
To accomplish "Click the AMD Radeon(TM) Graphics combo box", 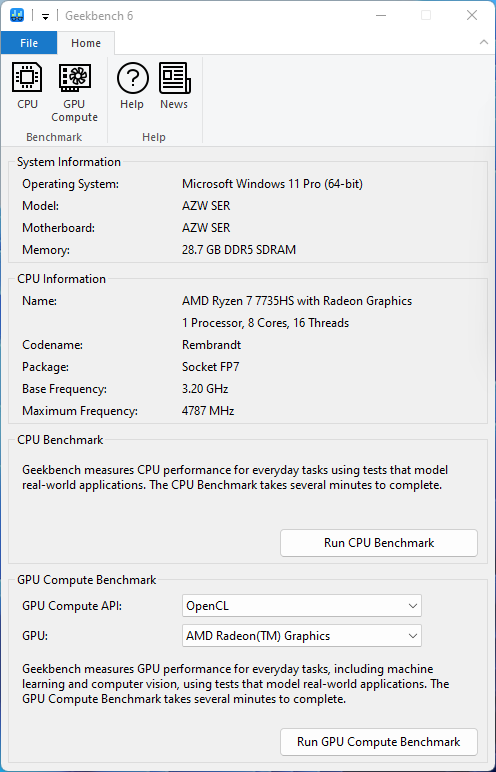I will [x=302, y=636].
